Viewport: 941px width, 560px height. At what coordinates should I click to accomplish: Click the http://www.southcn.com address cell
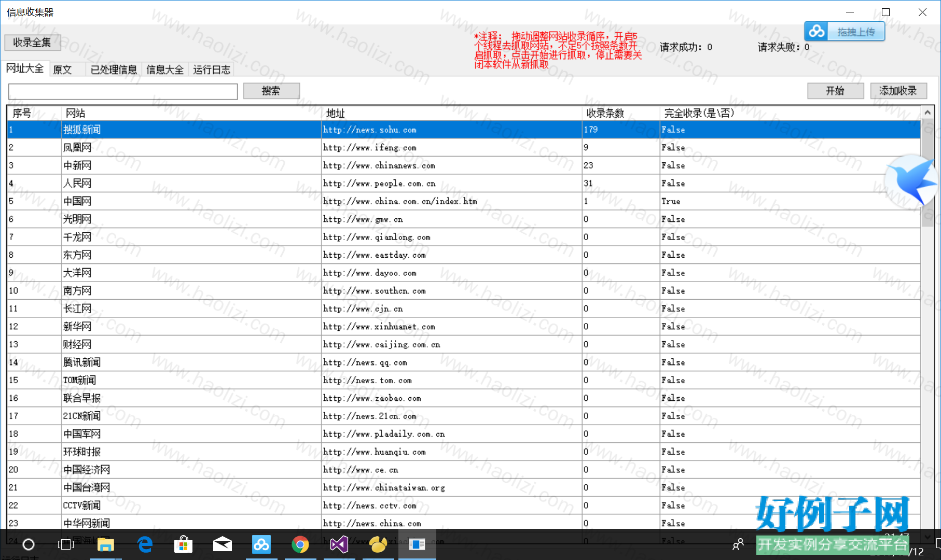point(452,291)
